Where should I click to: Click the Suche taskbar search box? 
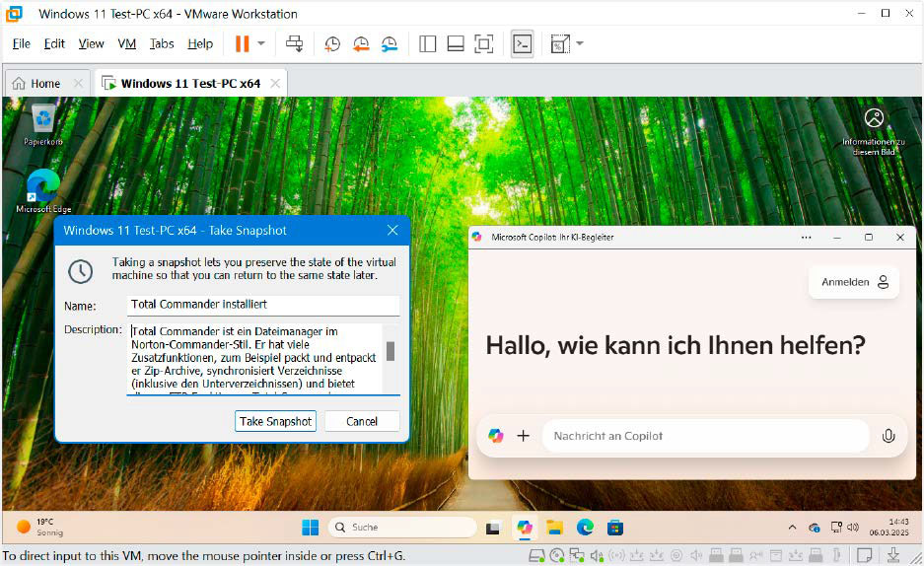[x=402, y=528]
